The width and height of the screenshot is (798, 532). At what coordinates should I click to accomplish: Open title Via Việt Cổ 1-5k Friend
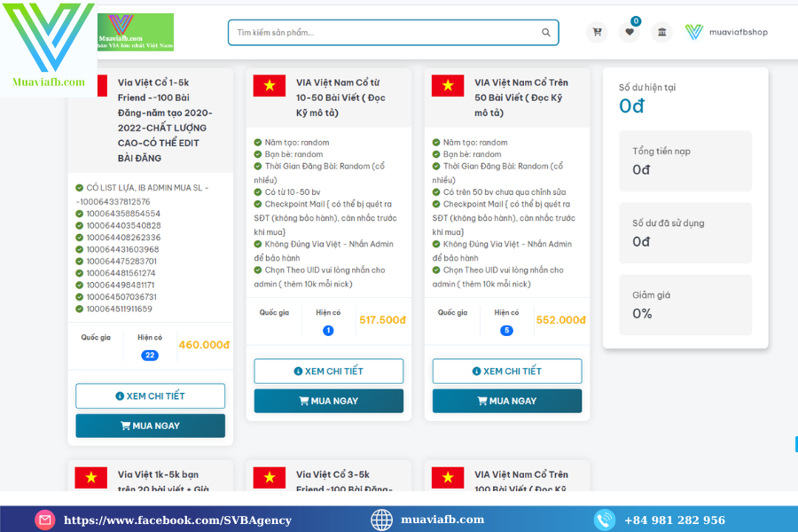(165, 121)
